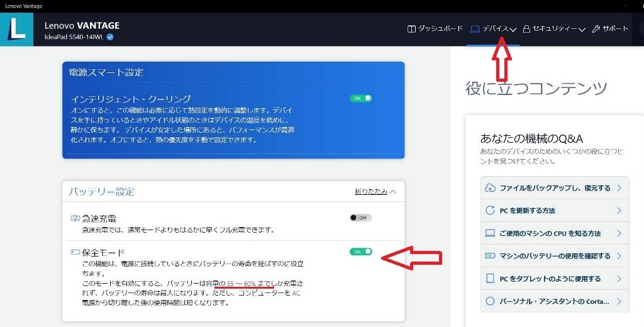644x327 pixels.
Task: Click the lock icon beside セキュリティー
Action: 526,29
